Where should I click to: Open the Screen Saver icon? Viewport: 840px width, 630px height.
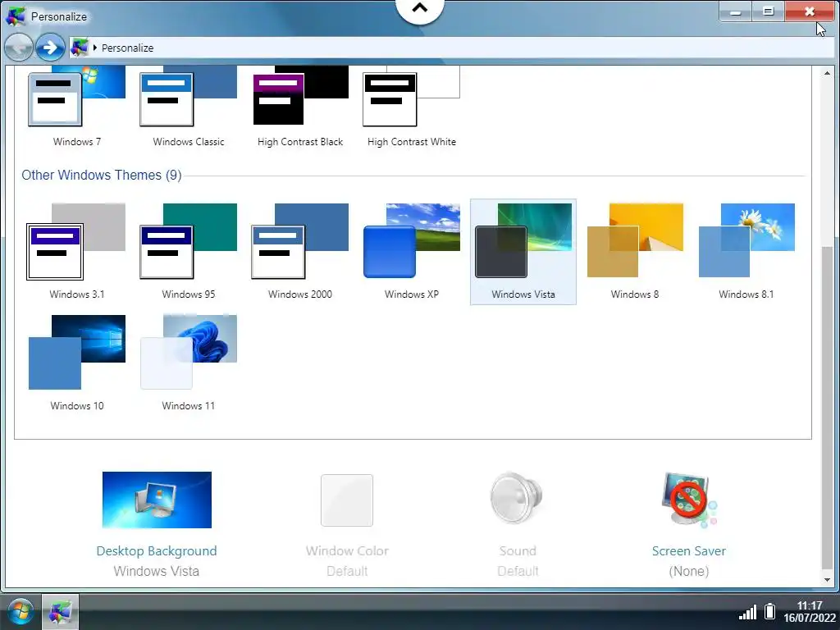689,500
